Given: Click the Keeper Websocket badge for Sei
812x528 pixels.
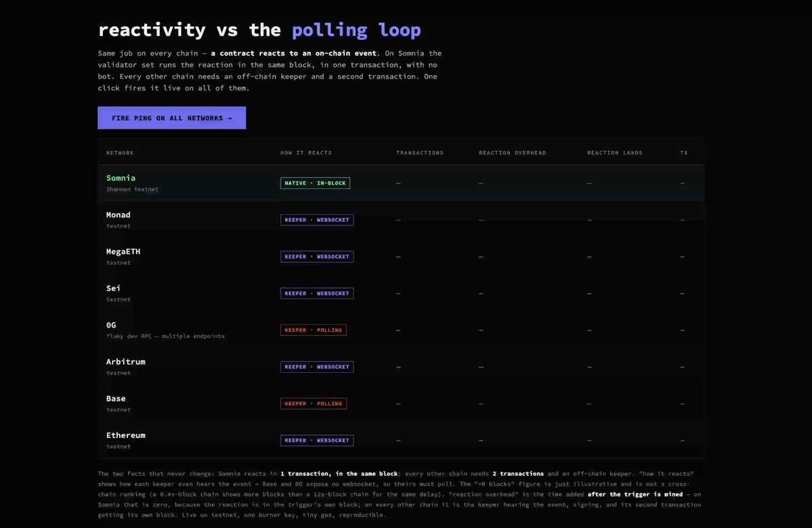Looking at the screenshot, I should (x=317, y=294).
